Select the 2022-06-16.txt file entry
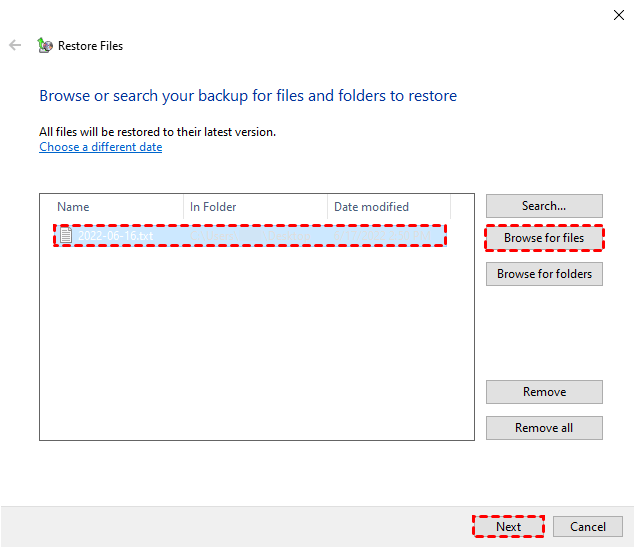The image size is (635, 548). 116,236
